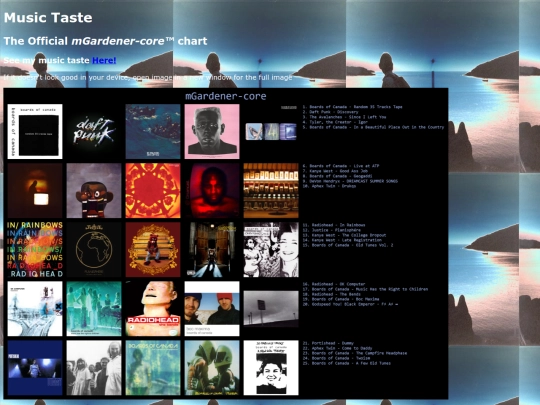Screen dimensions: 540x405
Task: Select the "mGardener-core" chart title text
Action: tap(226, 96)
